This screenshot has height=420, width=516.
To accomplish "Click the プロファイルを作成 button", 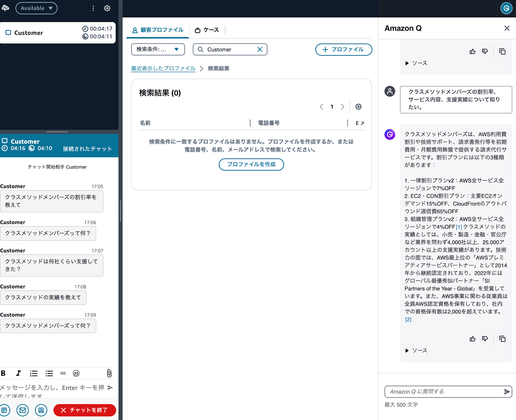I will (251, 164).
